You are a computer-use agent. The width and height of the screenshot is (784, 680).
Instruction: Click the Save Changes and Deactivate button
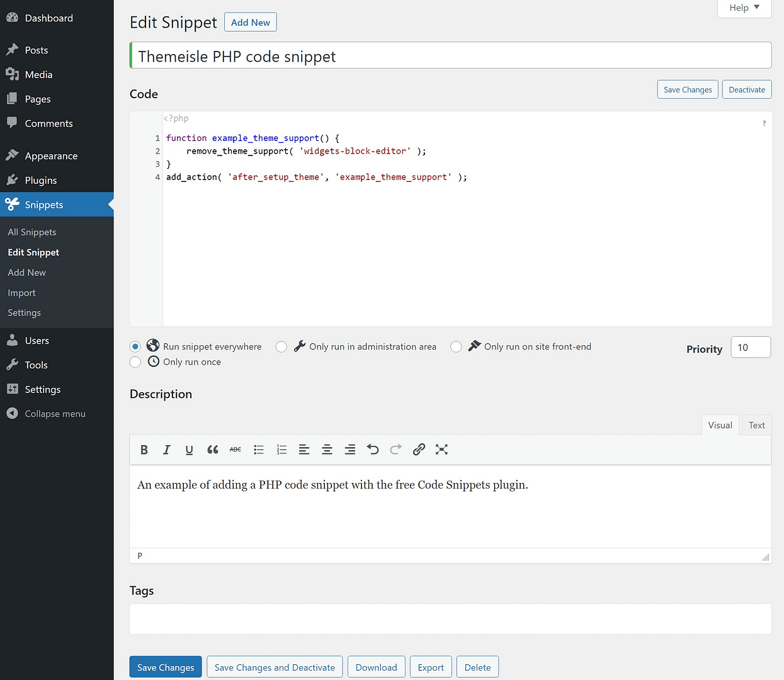274,667
